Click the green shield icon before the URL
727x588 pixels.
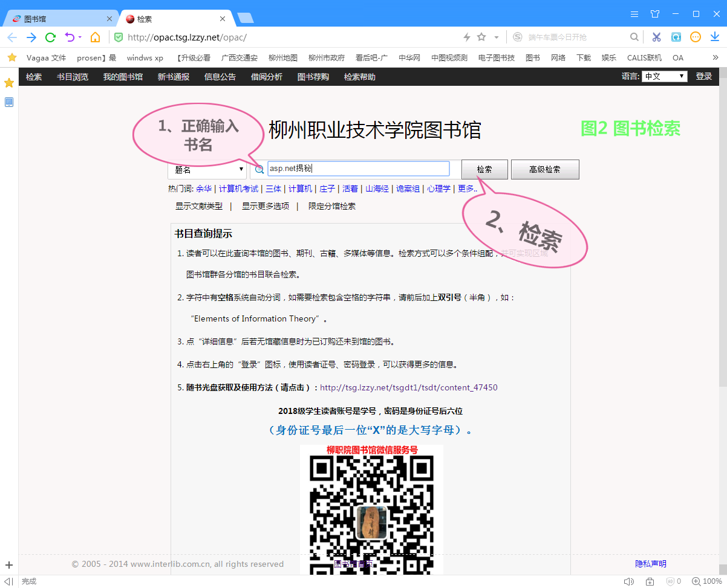coord(119,37)
